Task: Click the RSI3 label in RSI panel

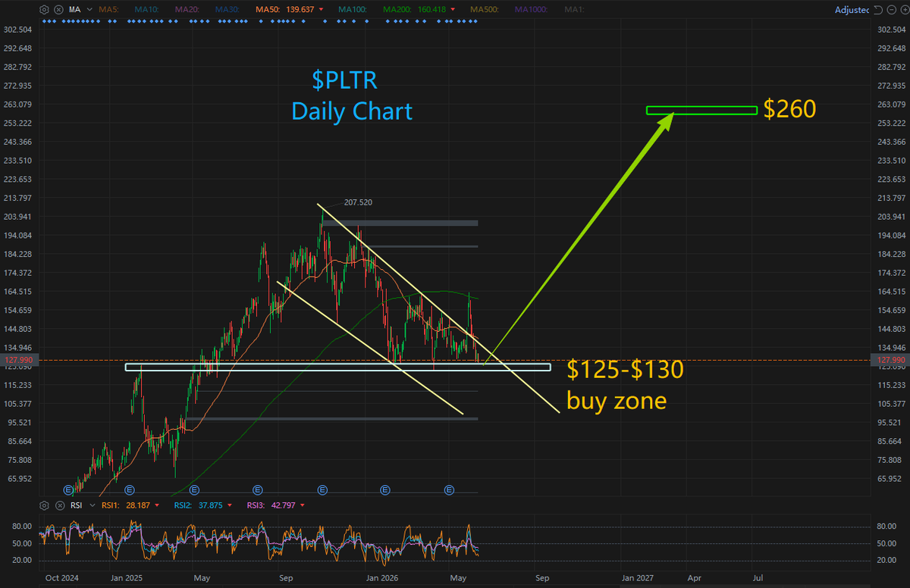Action: click(x=256, y=505)
